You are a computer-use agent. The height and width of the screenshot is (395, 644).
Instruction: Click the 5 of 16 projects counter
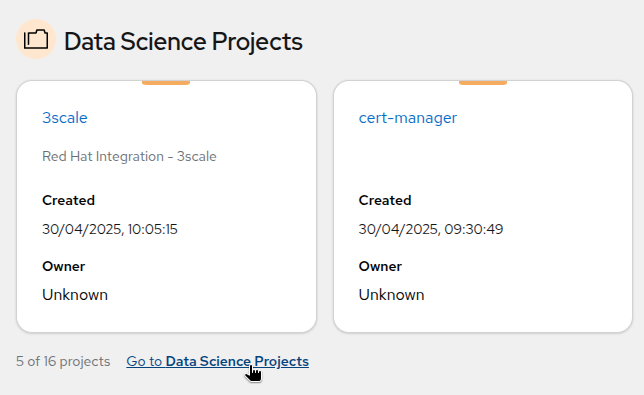tap(63, 361)
